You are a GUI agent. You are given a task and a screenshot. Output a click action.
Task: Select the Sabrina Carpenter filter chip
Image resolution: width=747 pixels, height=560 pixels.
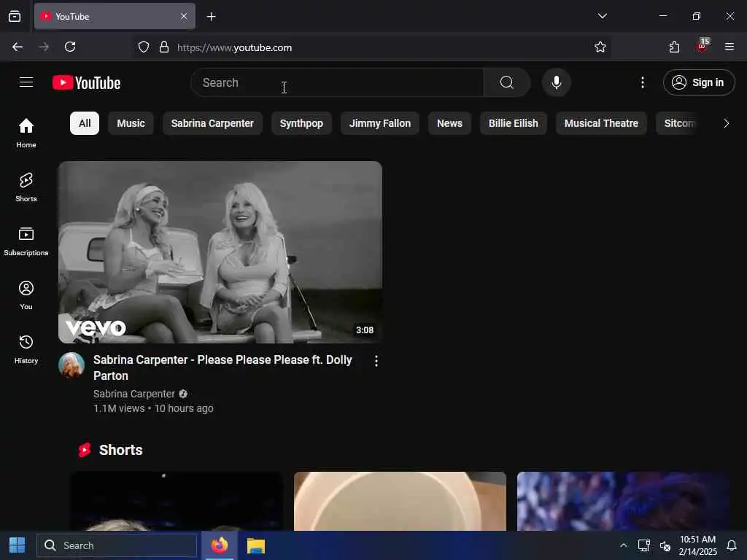tap(212, 123)
